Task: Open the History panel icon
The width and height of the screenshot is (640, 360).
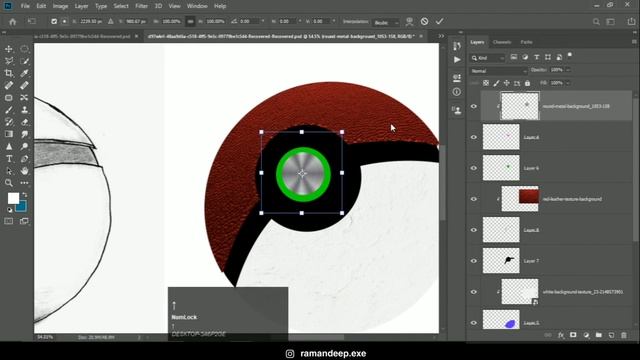Action: click(x=457, y=46)
